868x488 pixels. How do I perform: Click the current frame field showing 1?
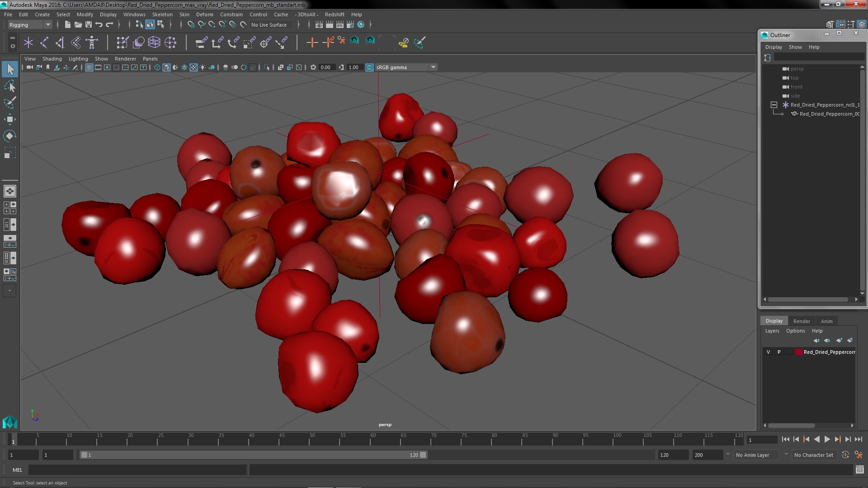click(x=762, y=440)
